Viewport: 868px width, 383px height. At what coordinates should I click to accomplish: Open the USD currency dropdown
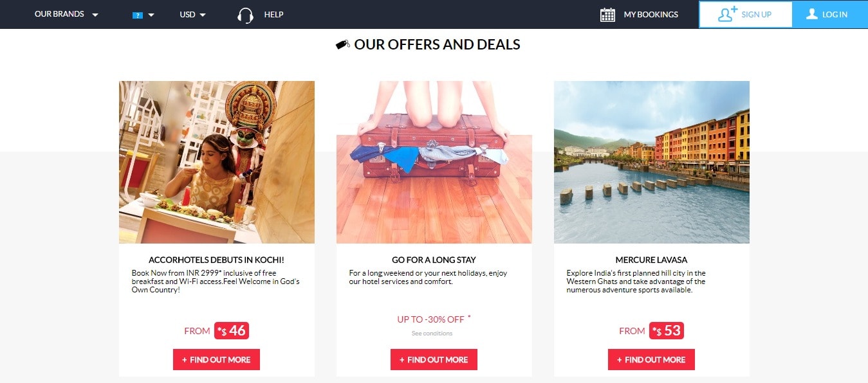192,15
